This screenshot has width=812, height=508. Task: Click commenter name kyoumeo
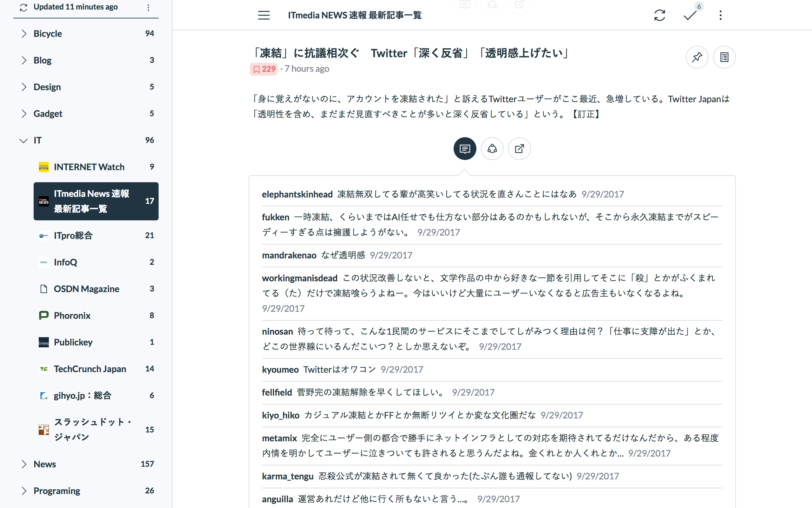point(280,370)
